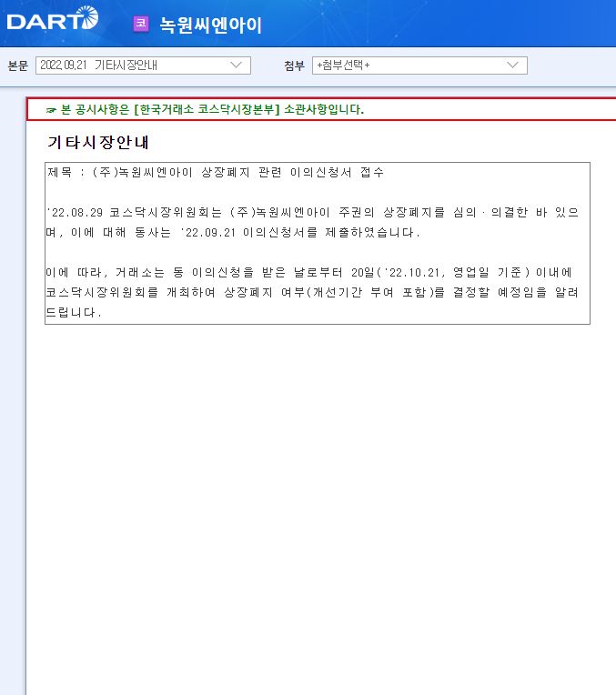Open the 본문 document dropdown
The width and height of the screenshot is (616, 695).
click(x=143, y=65)
